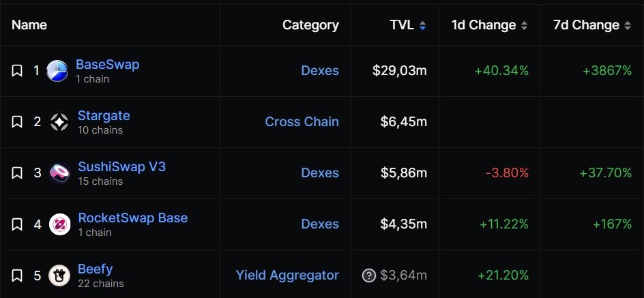Click the BaseSwap logo icon

point(57,71)
